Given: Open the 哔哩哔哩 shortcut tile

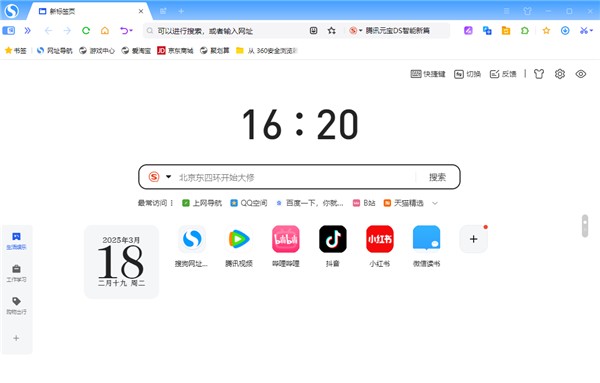Looking at the screenshot, I should 286,246.
